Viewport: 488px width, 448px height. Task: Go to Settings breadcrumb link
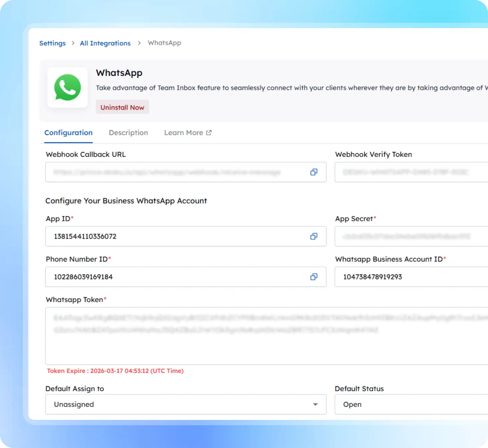pyautogui.click(x=52, y=43)
